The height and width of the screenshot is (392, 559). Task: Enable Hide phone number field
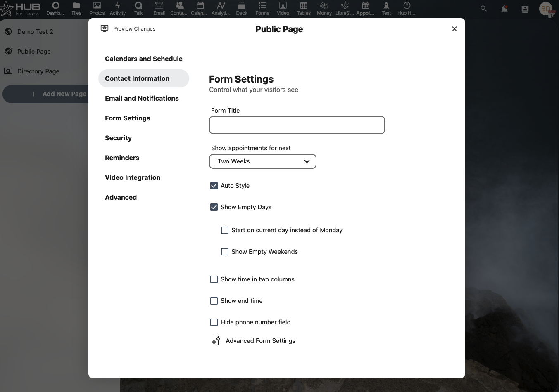[214, 322]
